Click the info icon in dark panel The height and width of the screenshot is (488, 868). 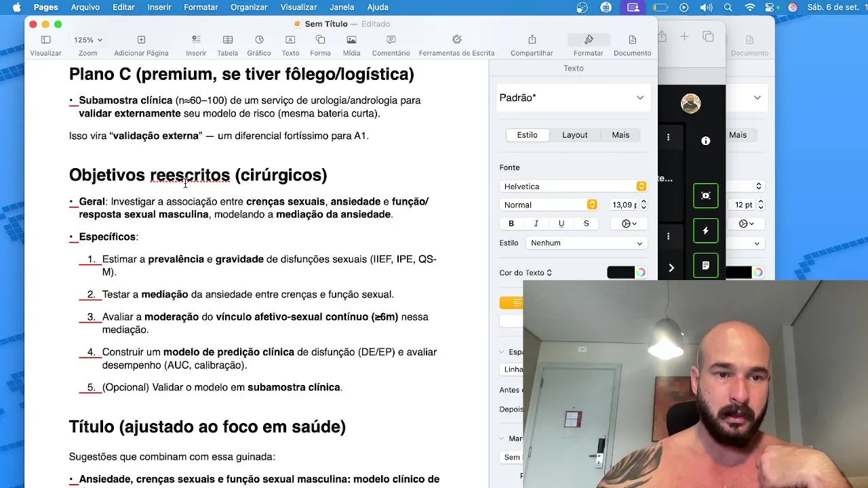(x=705, y=141)
